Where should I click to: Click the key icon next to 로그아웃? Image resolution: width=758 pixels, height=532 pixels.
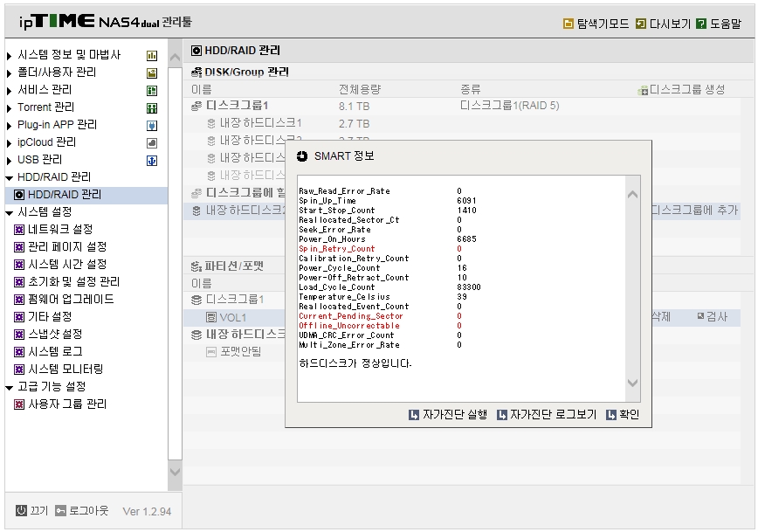click(60, 511)
